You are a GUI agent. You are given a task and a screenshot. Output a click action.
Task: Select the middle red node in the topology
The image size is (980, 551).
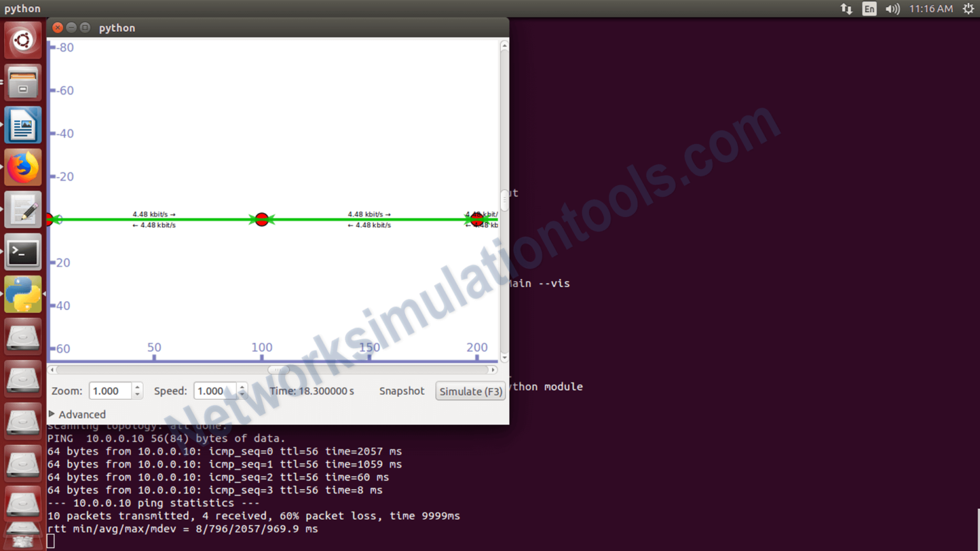pyautogui.click(x=262, y=219)
